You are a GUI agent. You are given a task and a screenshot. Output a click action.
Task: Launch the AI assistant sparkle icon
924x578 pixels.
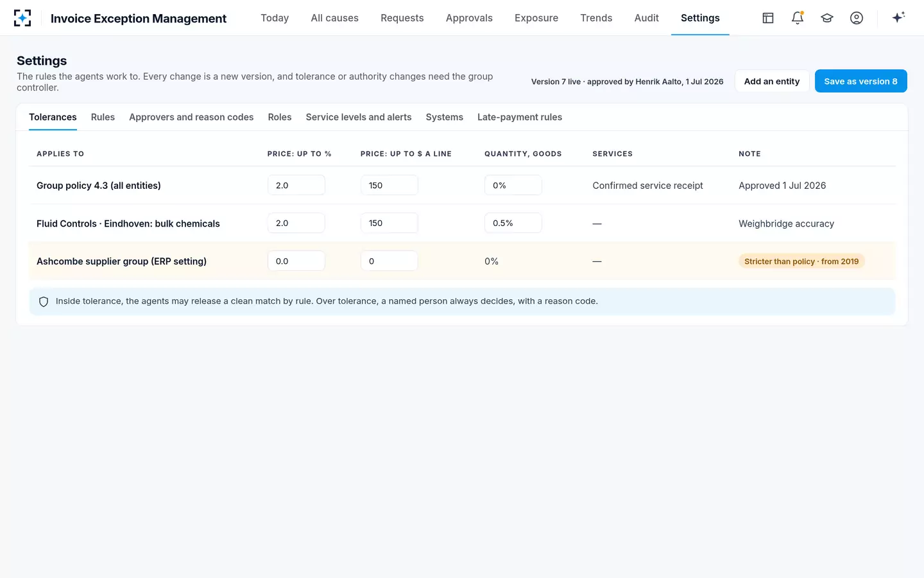[898, 17]
